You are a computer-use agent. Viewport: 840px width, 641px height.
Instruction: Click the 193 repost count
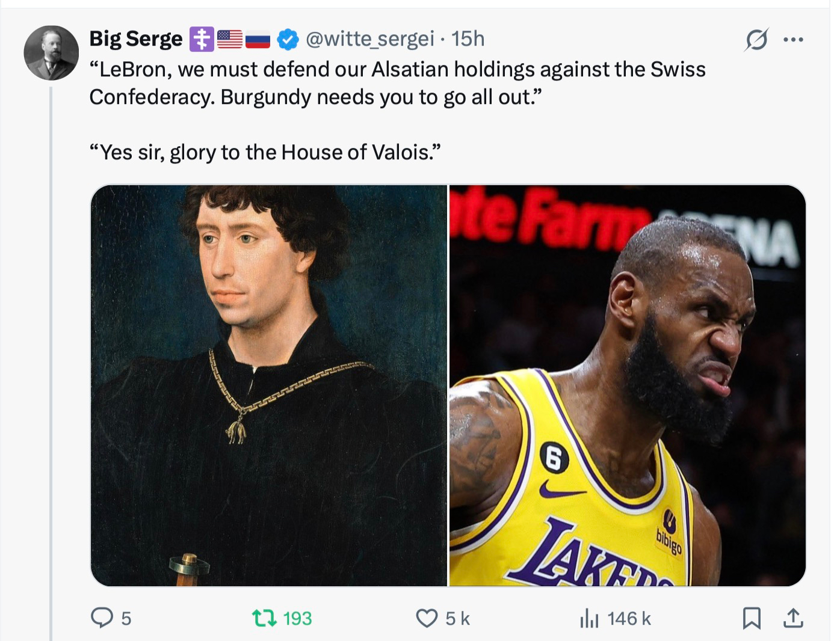297,618
